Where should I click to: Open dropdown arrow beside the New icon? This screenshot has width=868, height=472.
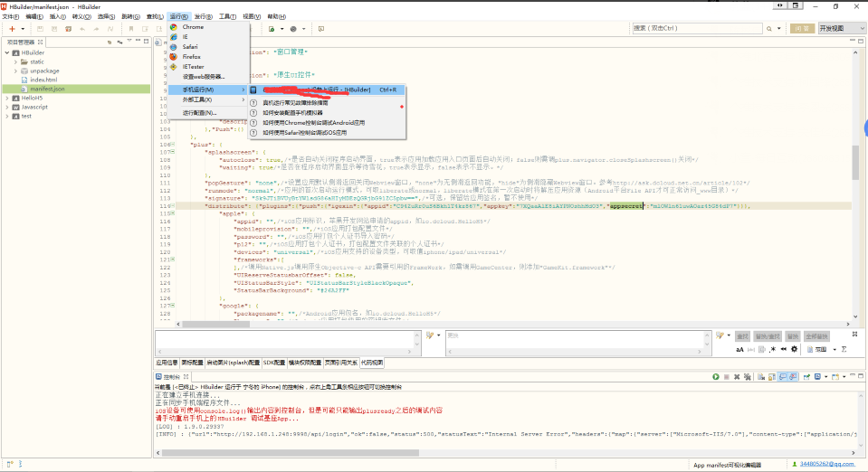pyautogui.click(x=23, y=29)
